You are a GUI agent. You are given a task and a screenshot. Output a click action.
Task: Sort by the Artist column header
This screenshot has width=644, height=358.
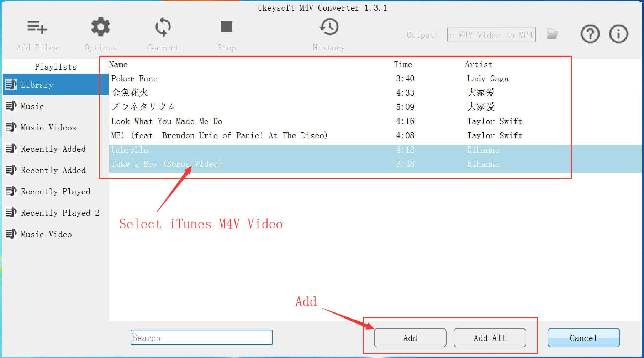(x=479, y=64)
